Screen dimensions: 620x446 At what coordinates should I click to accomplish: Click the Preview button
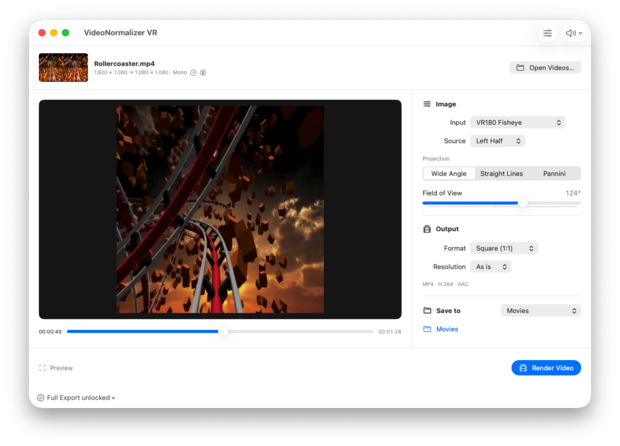pos(56,368)
